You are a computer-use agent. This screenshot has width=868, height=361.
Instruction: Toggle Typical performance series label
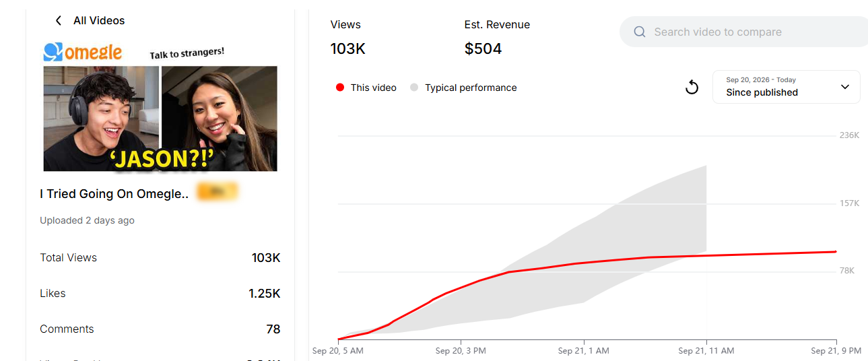point(471,88)
